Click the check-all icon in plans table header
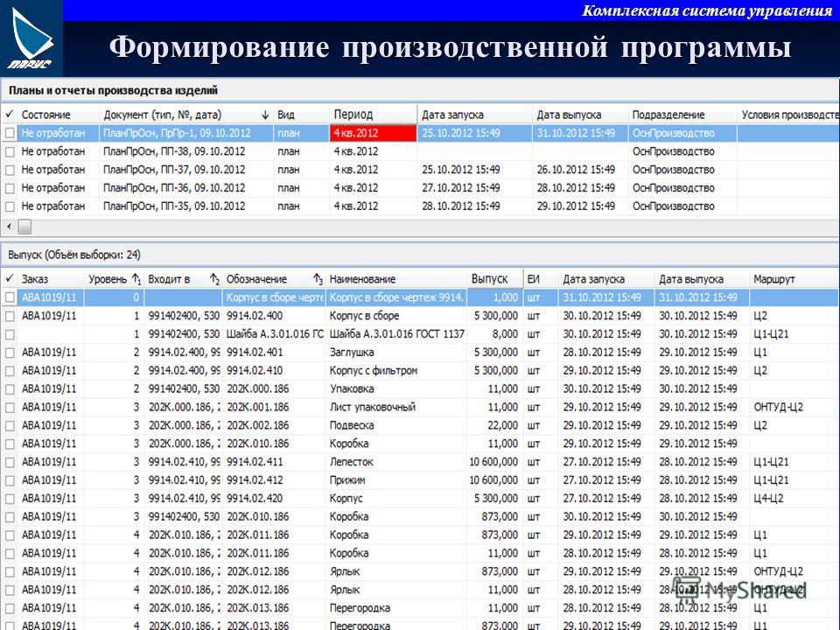The image size is (840, 630). (x=10, y=115)
